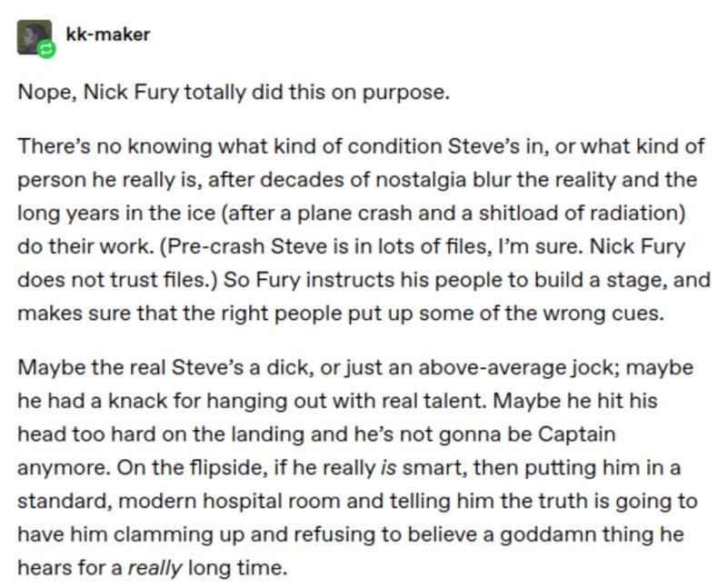Click the sentence 'Nope, Nick Fury totally did this on purpose.'
The image size is (727, 588).
pos(234,93)
